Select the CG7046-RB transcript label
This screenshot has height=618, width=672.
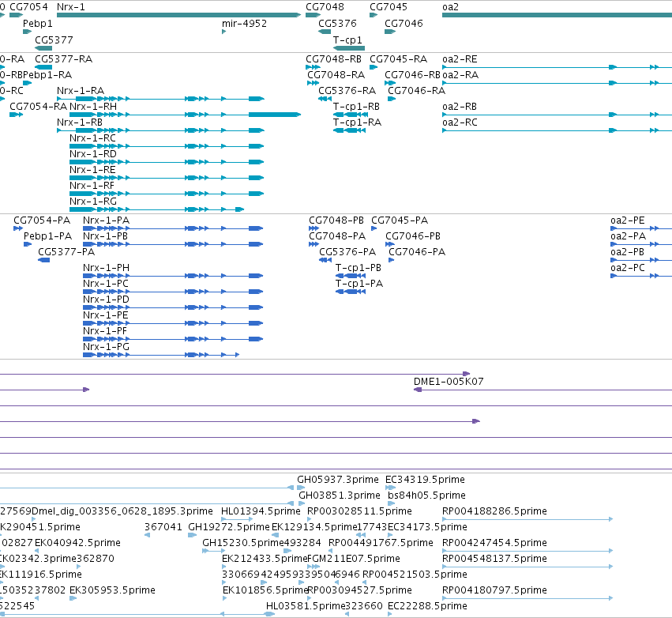point(412,74)
